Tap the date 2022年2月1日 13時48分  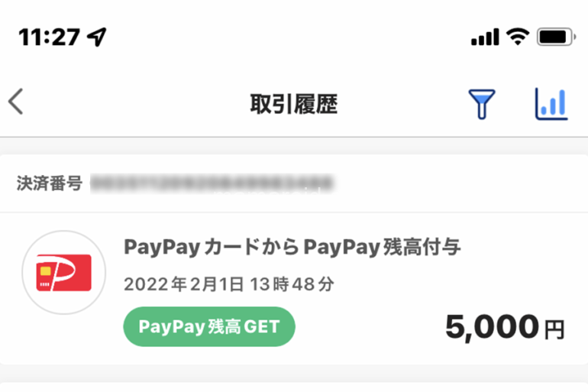[x=229, y=284]
